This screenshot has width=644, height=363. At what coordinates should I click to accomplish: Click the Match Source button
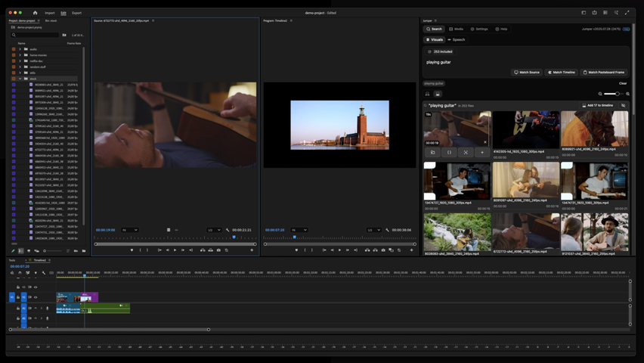(527, 73)
